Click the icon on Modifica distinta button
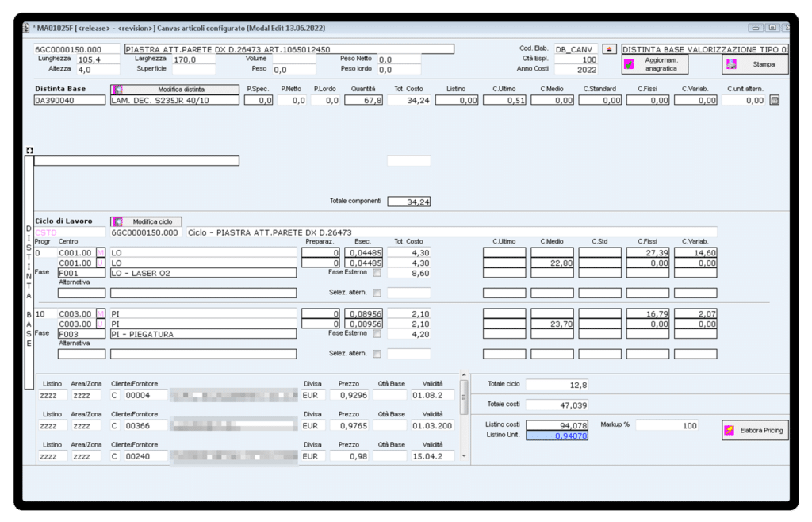Screen dimensions: 812x522 point(117,90)
